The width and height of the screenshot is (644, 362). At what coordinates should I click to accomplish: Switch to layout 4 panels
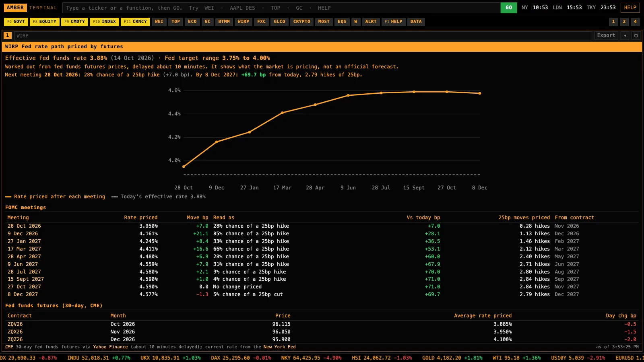635,22
